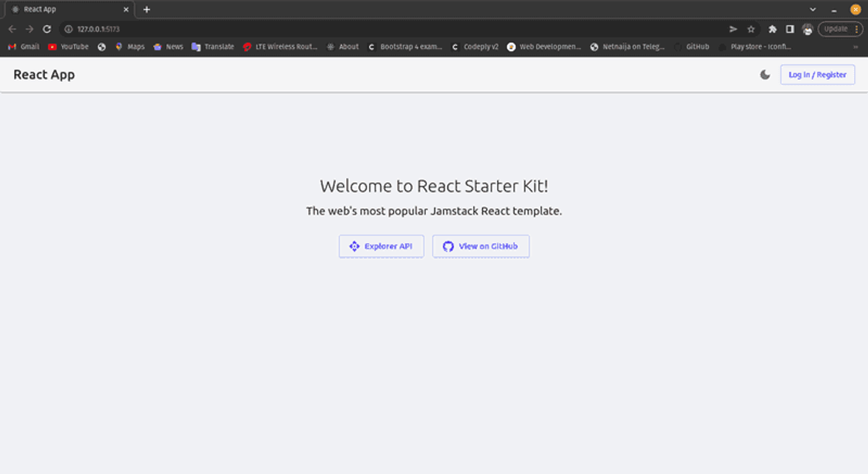This screenshot has width=868, height=474.
Task: Open the Netnaija on Telegram bookmark
Action: [x=628, y=47]
